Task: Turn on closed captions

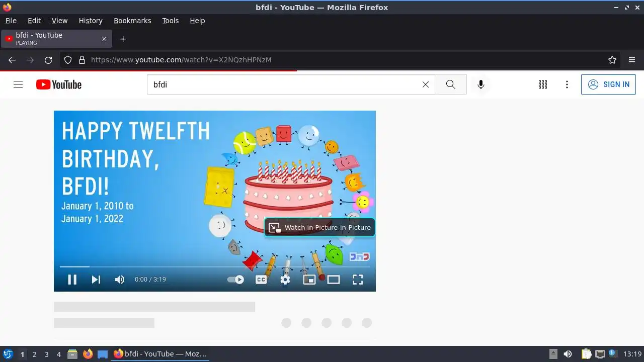Action: [x=261, y=280]
